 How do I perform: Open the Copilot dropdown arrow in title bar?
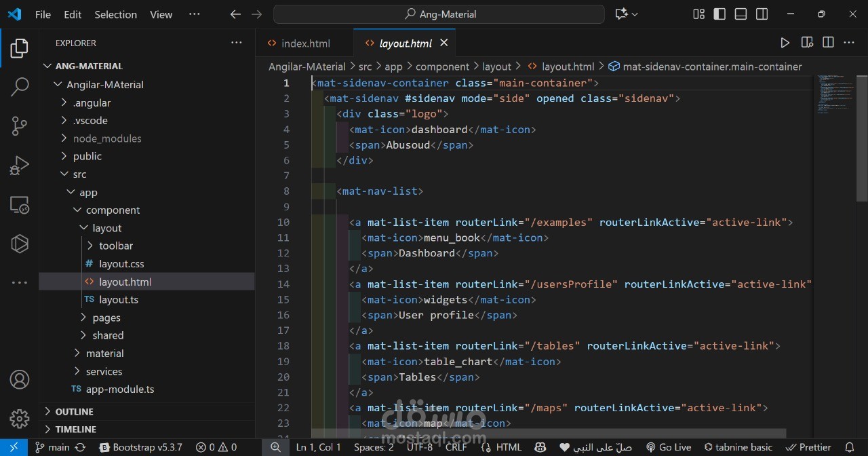(x=635, y=14)
